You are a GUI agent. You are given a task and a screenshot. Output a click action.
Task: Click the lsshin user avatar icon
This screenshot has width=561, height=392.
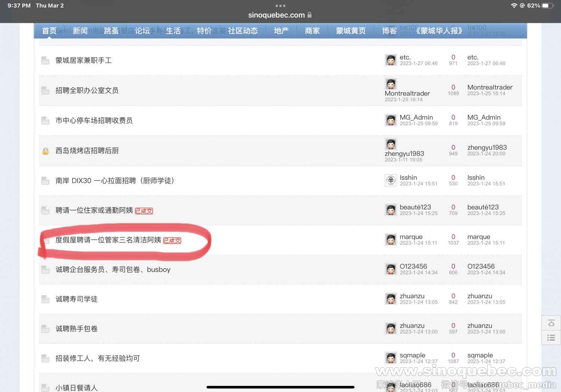(391, 180)
